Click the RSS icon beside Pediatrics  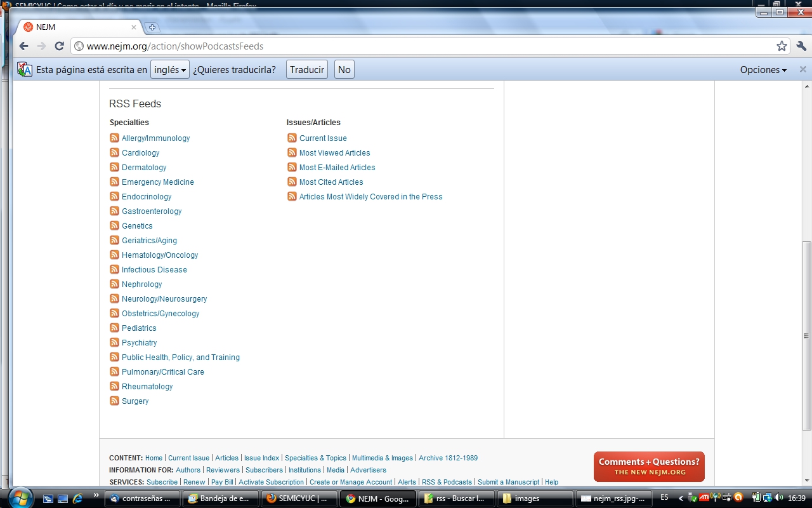point(114,328)
